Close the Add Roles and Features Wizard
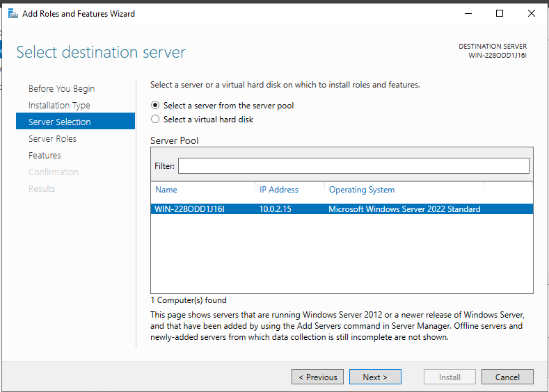 click(x=531, y=13)
